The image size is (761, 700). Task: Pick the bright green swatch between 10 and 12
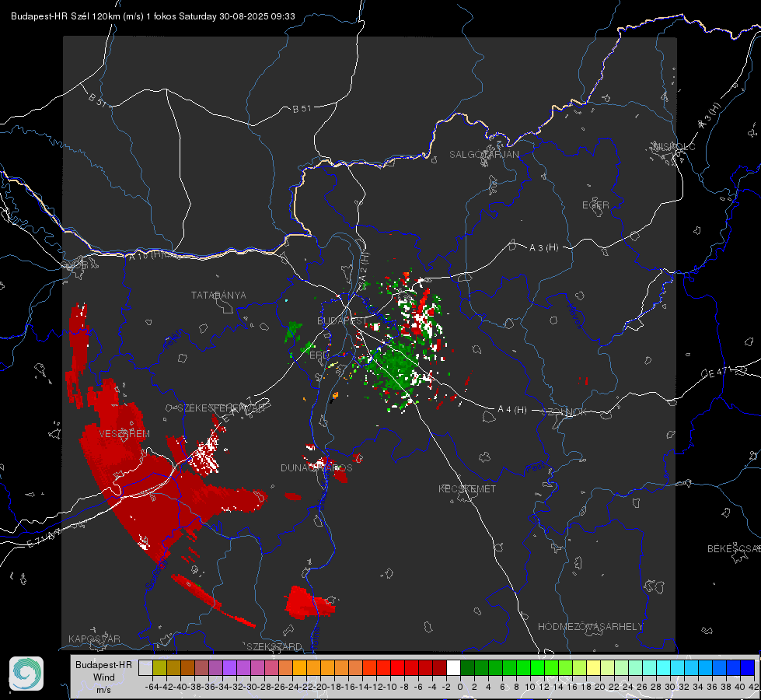(x=537, y=667)
